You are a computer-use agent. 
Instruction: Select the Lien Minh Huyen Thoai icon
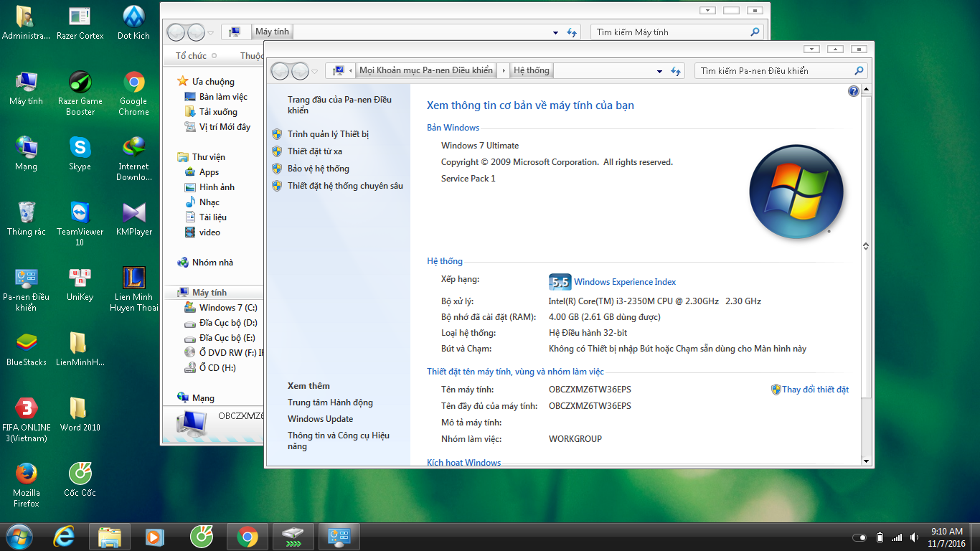133,289
